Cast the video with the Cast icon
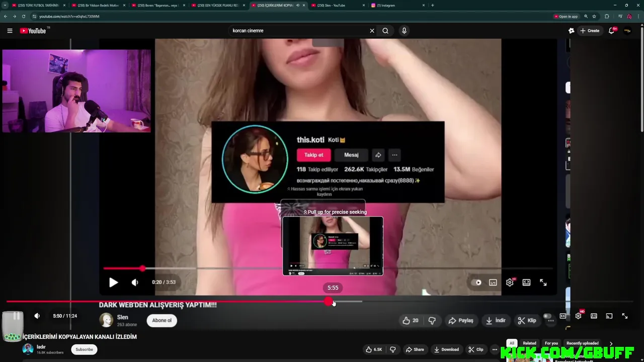Viewport: 644px width, 362px height. pos(609,316)
